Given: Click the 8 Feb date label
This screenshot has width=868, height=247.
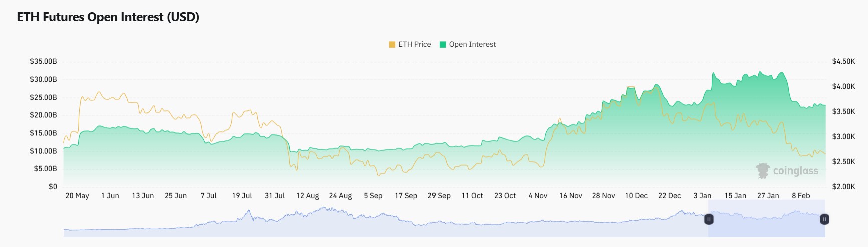Looking at the screenshot, I should 801,196.
